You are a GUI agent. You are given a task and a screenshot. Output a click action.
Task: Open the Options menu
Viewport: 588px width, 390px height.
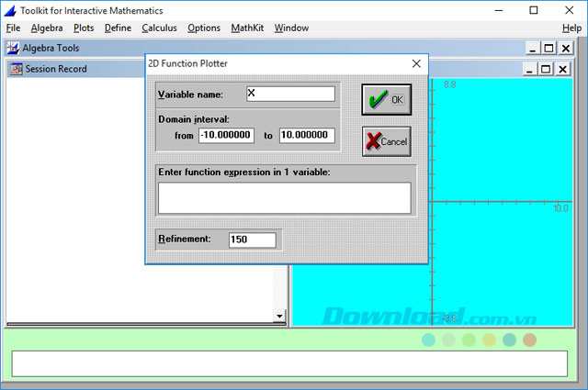click(204, 28)
